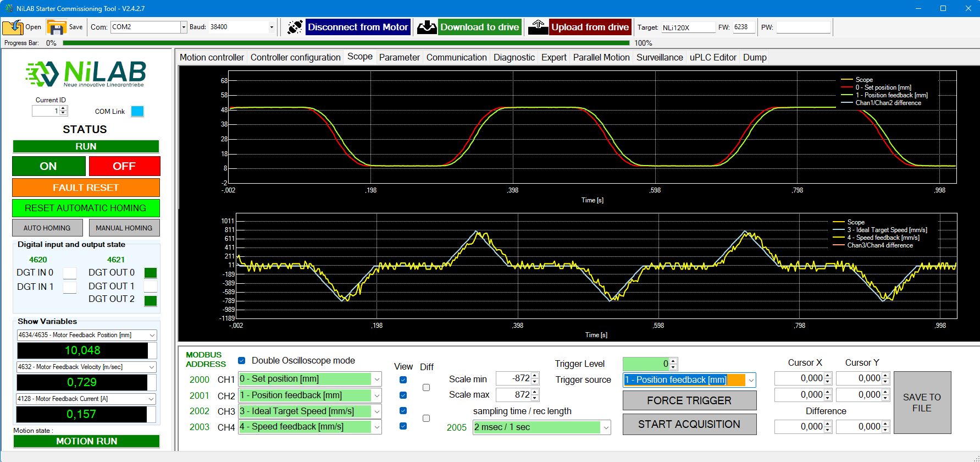The height and width of the screenshot is (462, 980).
Task: Switch to the Diagnostic tab
Action: point(513,57)
